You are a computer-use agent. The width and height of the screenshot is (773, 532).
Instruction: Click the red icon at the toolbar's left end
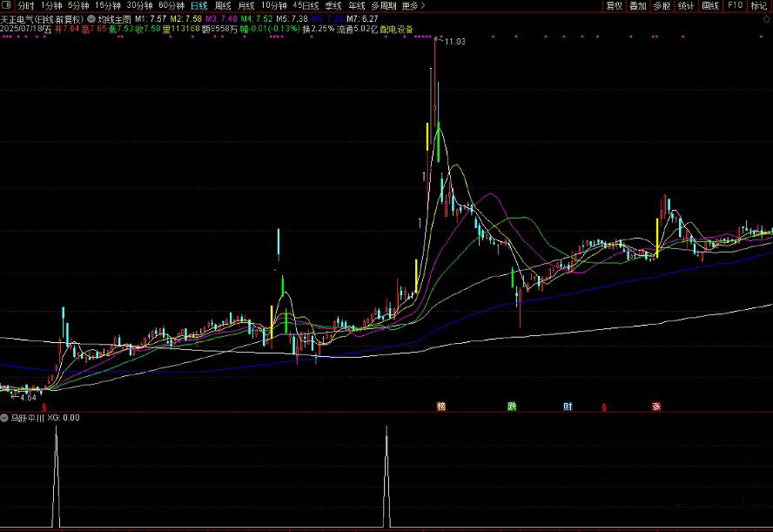coord(8,5)
